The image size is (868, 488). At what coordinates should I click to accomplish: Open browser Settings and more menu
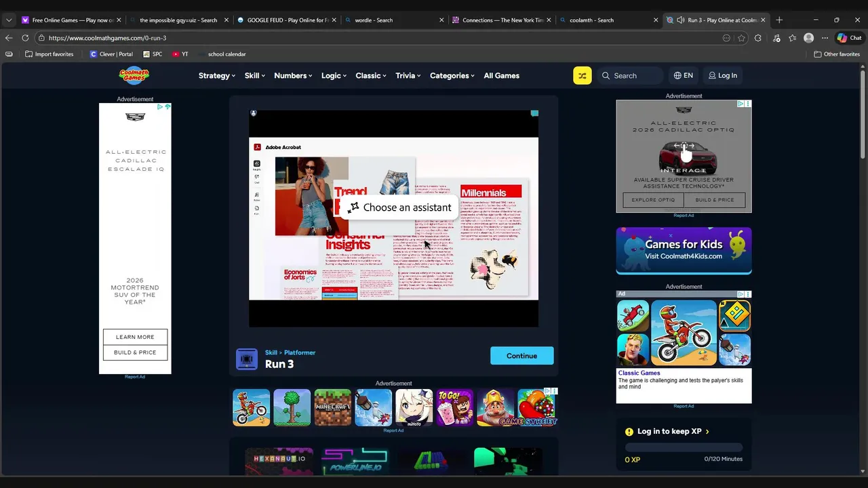point(825,38)
